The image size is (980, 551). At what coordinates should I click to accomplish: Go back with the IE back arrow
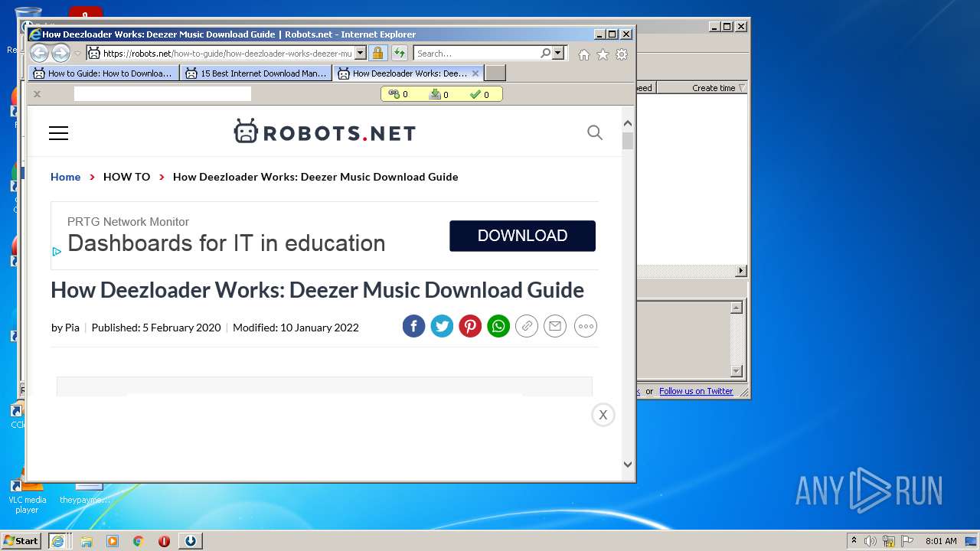click(x=39, y=53)
